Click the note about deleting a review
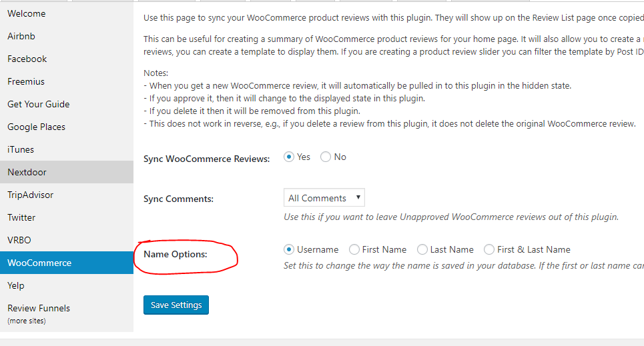The image size is (644, 346). coord(252,111)
